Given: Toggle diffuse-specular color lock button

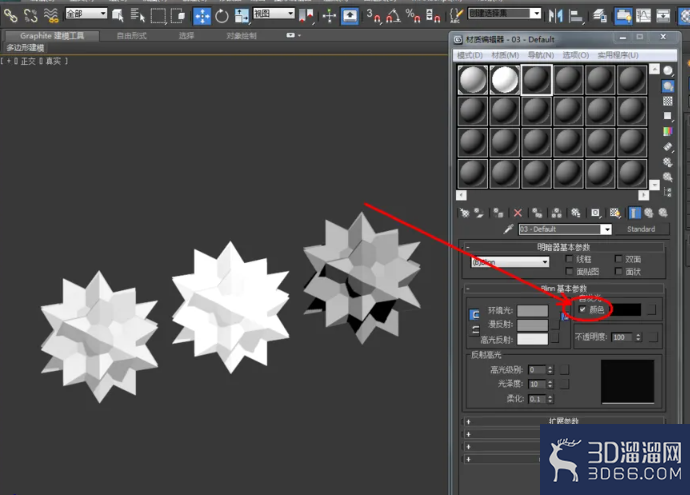Looking at the screenshot, I should [x=475, y=330].
